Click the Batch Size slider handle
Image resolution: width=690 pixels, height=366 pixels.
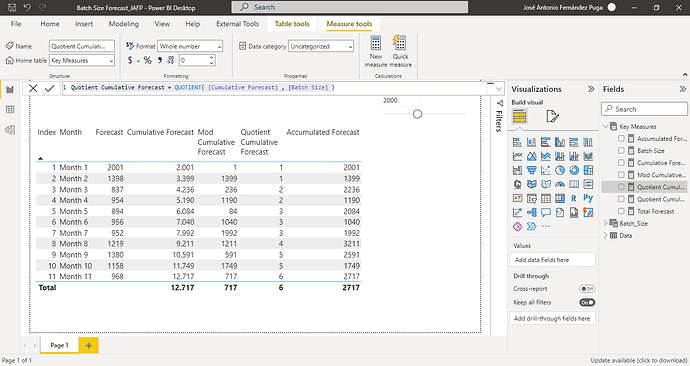(417, 114)
